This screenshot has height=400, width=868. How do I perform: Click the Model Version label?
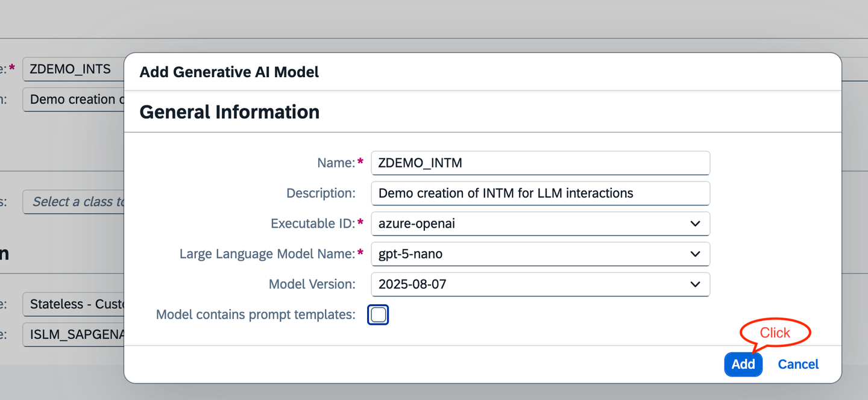coord(312,284)
